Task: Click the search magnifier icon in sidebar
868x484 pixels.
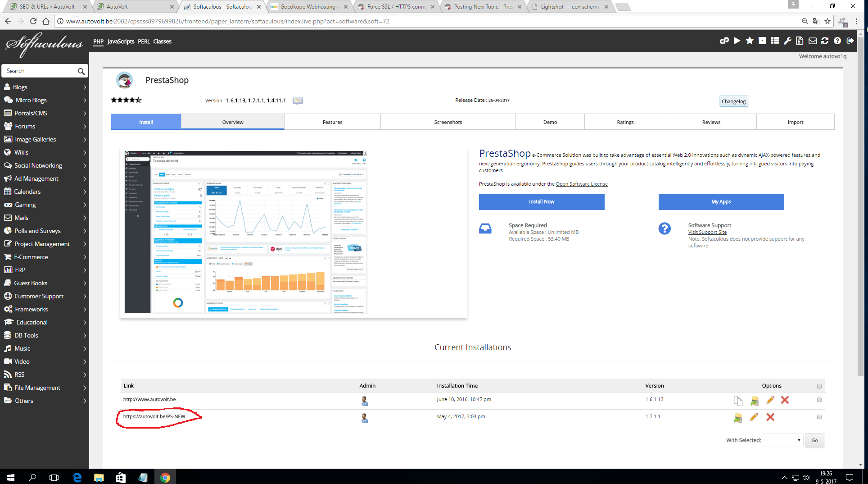Action: point(81,71)
